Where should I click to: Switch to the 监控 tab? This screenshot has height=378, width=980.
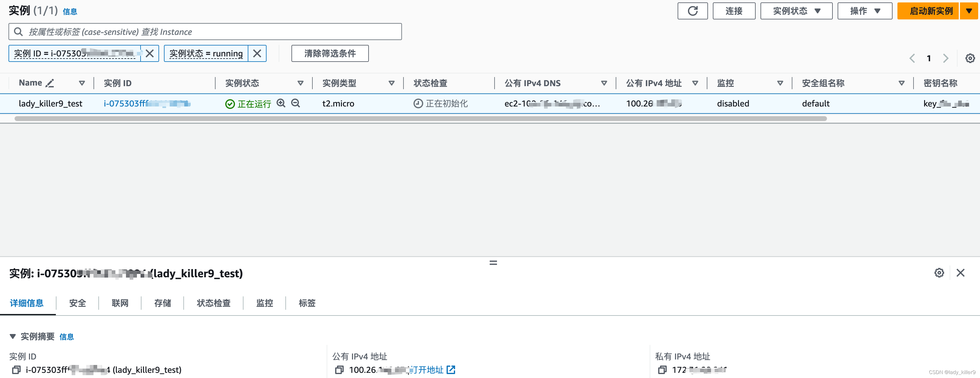coord(265,303)
